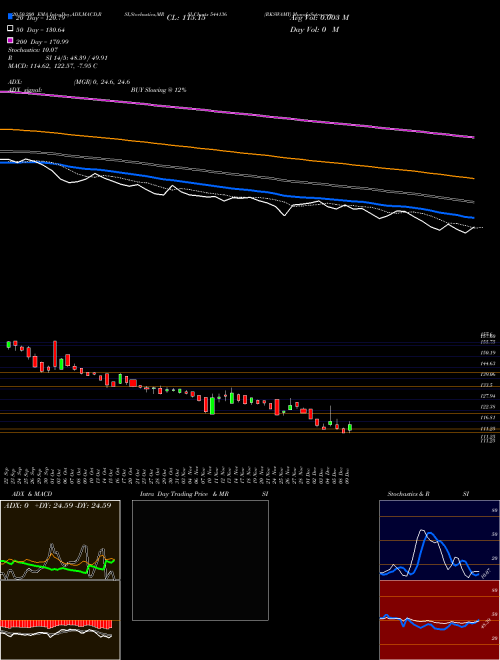
Task: Click the 'Stochastics & RSI' panel title
Action: 428,494
